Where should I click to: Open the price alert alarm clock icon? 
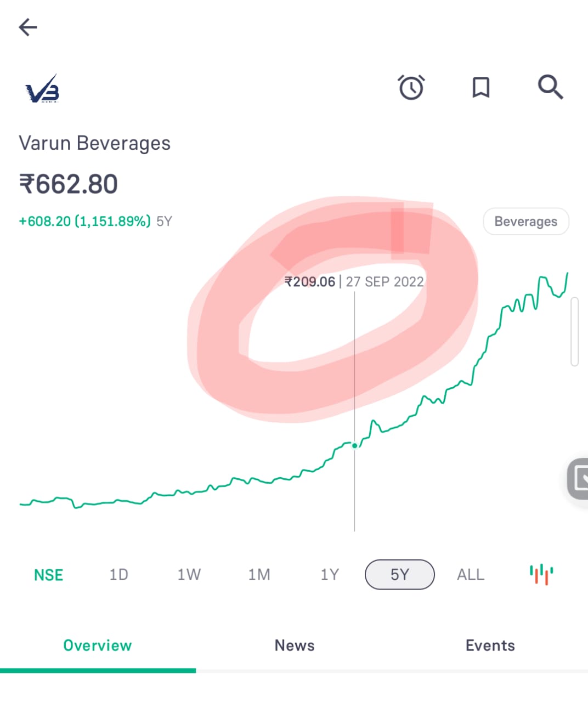coord(411,87)
